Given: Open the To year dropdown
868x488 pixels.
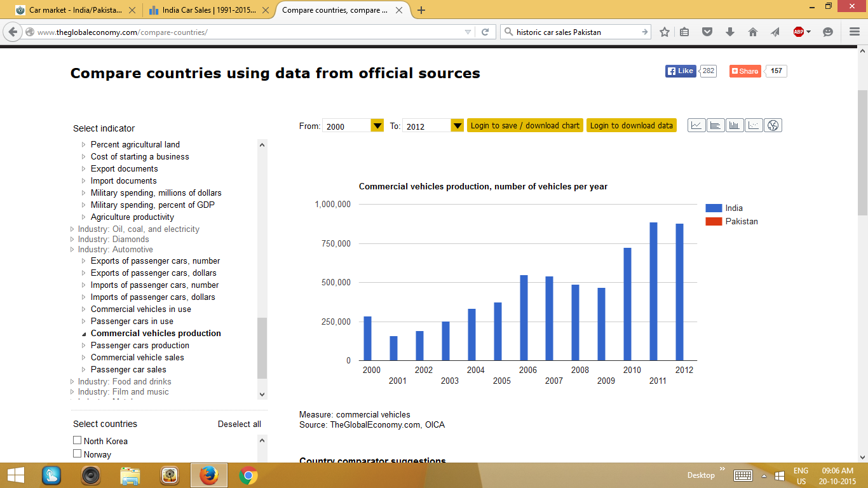Looking at the screenshot, I should click(x=458, y=126).
